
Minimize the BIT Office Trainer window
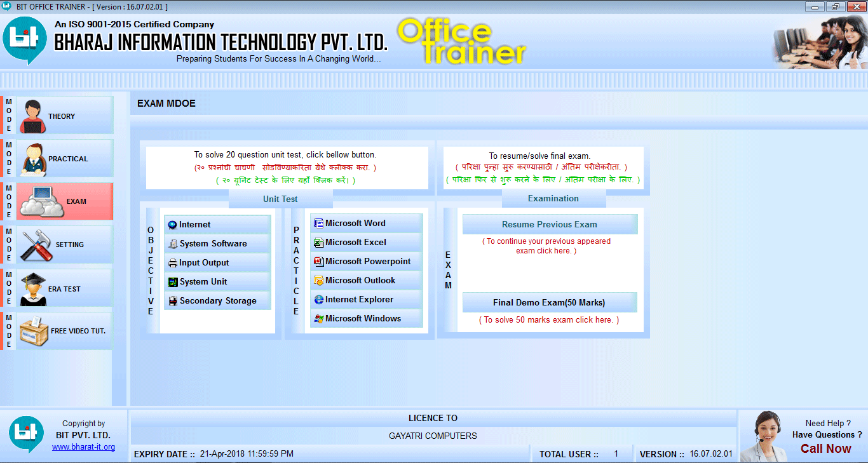(816, 6)
